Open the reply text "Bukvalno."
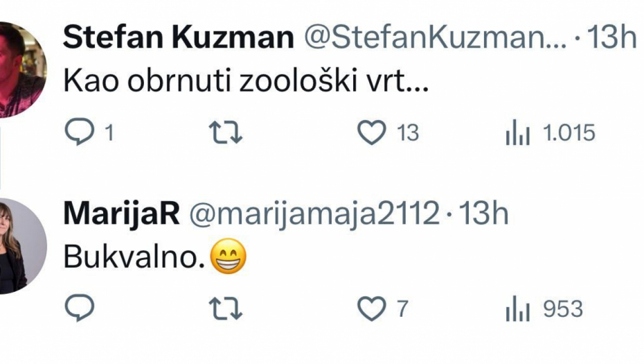Screen dimensions: 644x364 [134, 258]
